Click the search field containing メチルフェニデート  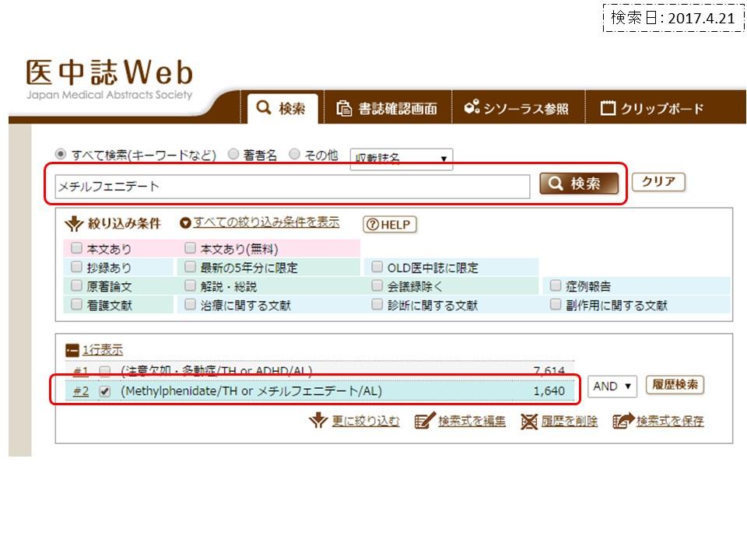point(292,186)
